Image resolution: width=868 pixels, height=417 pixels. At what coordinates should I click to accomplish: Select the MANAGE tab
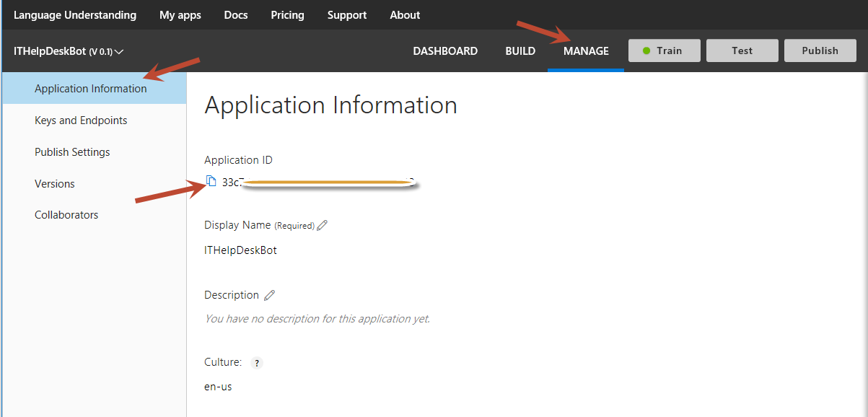click(586, 51)
